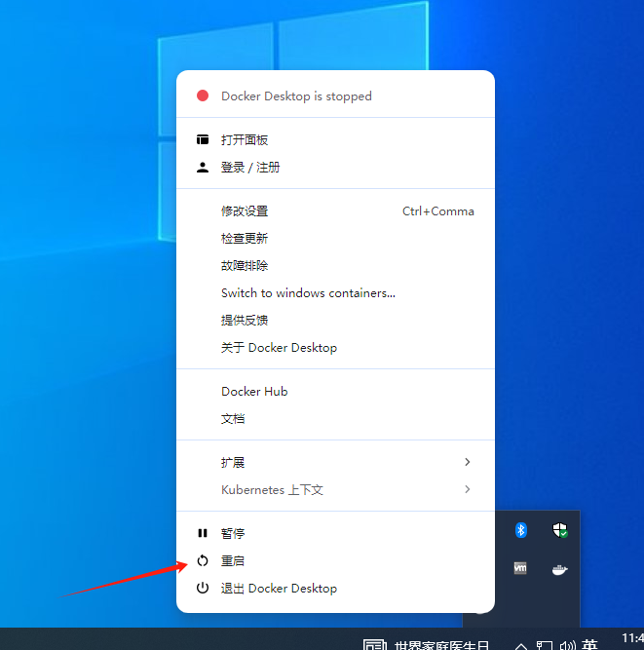The height and width of the screenshot is (650, 644).
Task: Click the taskbar network icon
Action: click(545, 645)
